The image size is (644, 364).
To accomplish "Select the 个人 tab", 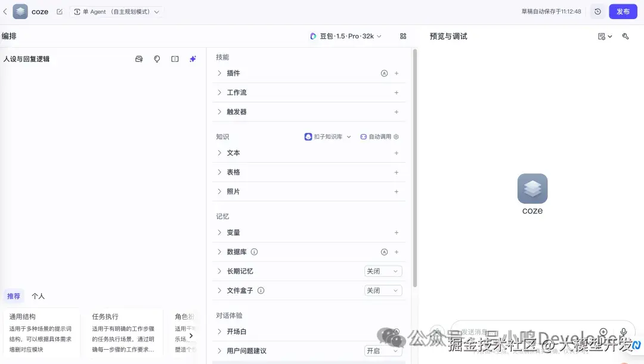I will (x=38, y=296).
